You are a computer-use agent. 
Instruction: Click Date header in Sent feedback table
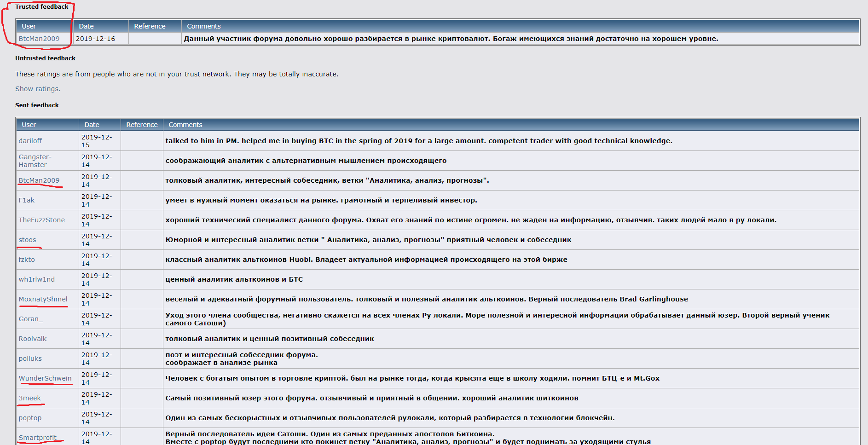click(x=92, y=125)
